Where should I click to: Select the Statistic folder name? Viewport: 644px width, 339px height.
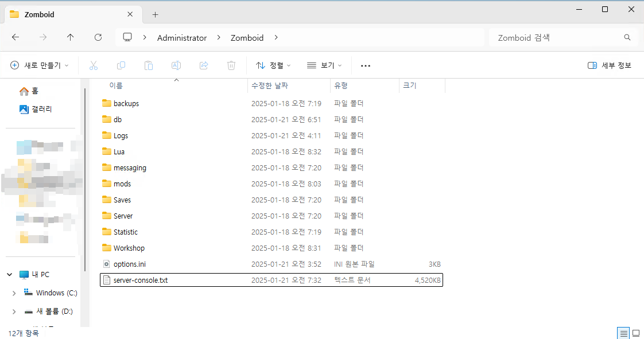[x=125, y=232]
